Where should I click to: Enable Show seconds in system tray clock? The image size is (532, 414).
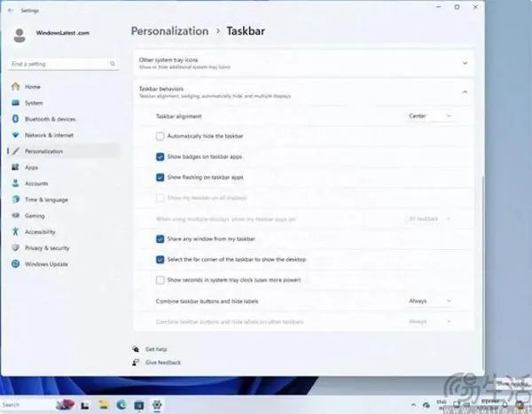(x=160, y=279)
